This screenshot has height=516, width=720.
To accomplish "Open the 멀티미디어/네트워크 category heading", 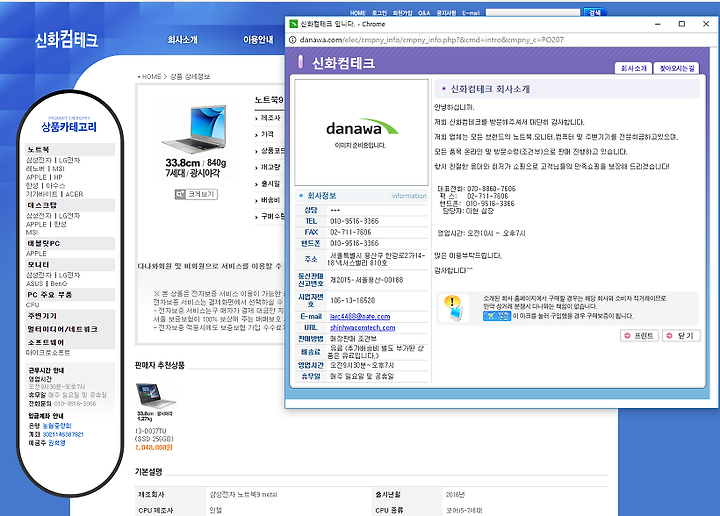I will pyautogui.click(x=62, y=329).
